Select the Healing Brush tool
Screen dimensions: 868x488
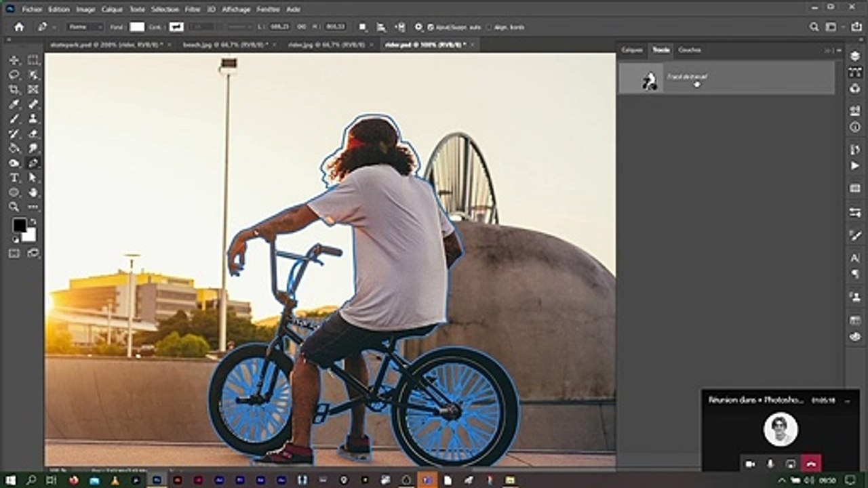pyautogui.click(x=33, y=104)
